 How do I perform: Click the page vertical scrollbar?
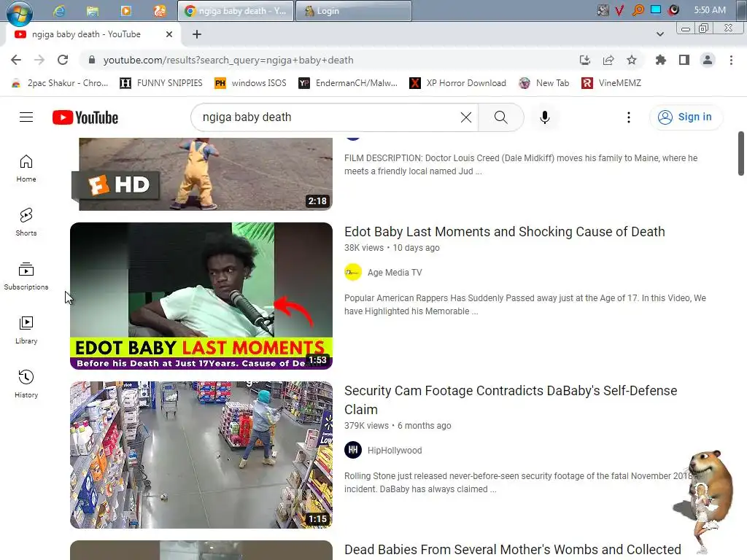(x=741, y=153)
